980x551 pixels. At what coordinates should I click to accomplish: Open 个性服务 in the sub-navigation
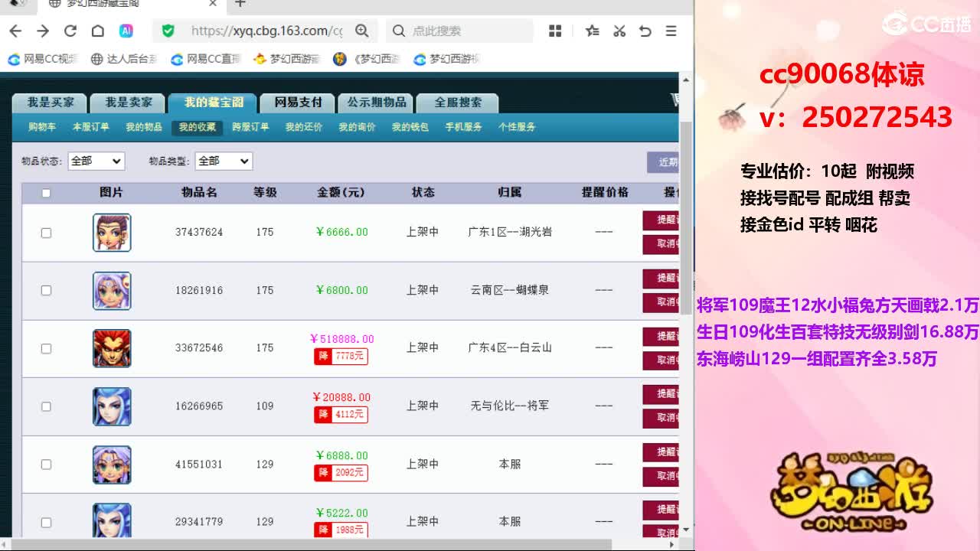(x=517, y=127)
